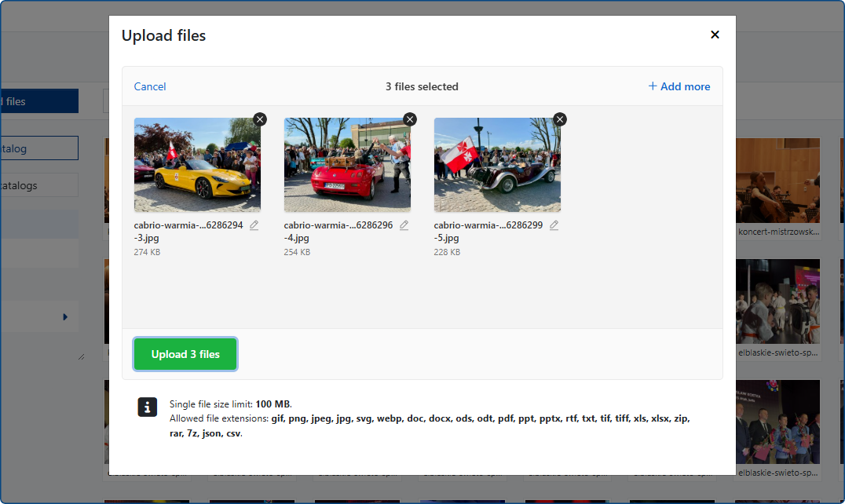Viewport: 845px width, 504px height.
Task: Remove the red convertible image from selection
Action: pos(410,119)
